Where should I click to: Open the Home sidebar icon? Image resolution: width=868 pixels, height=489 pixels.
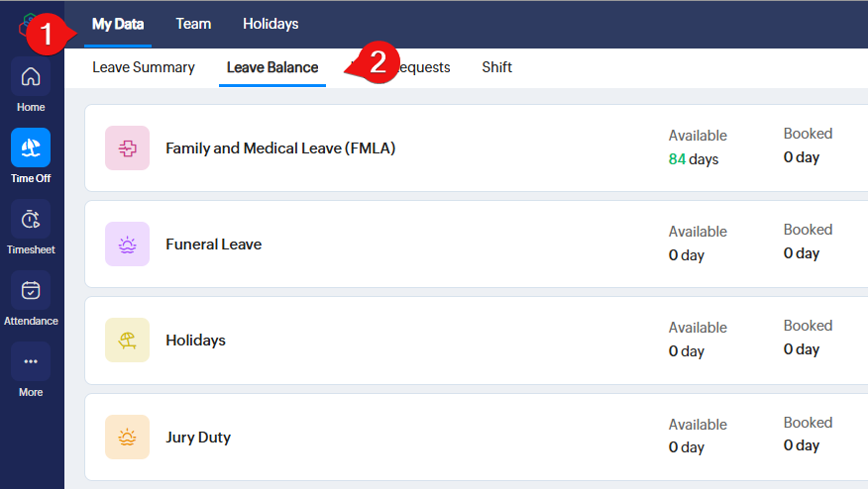pos(31,77)
